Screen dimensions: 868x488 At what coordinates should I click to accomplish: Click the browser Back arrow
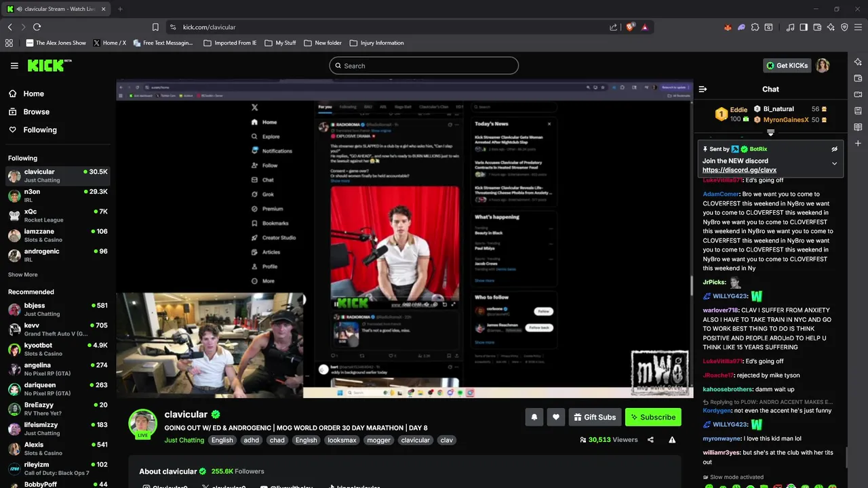click(x=9, y=27)
